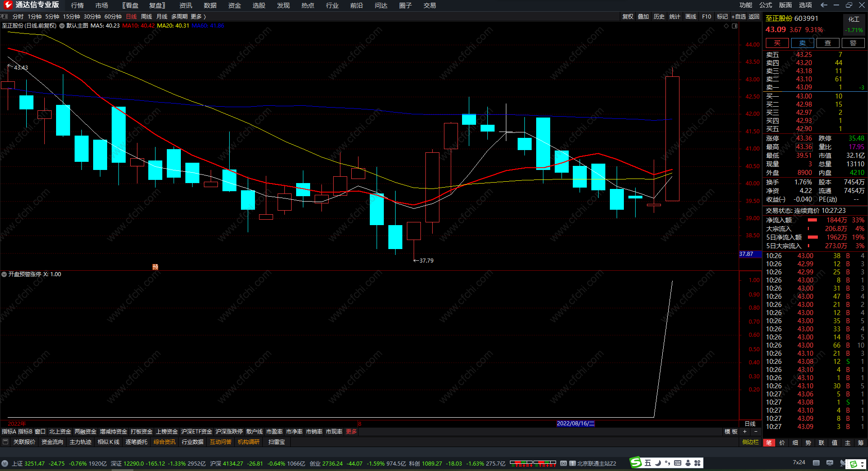868x471 pixels.
Task: Click the 警 alert button
Action: 853,43
